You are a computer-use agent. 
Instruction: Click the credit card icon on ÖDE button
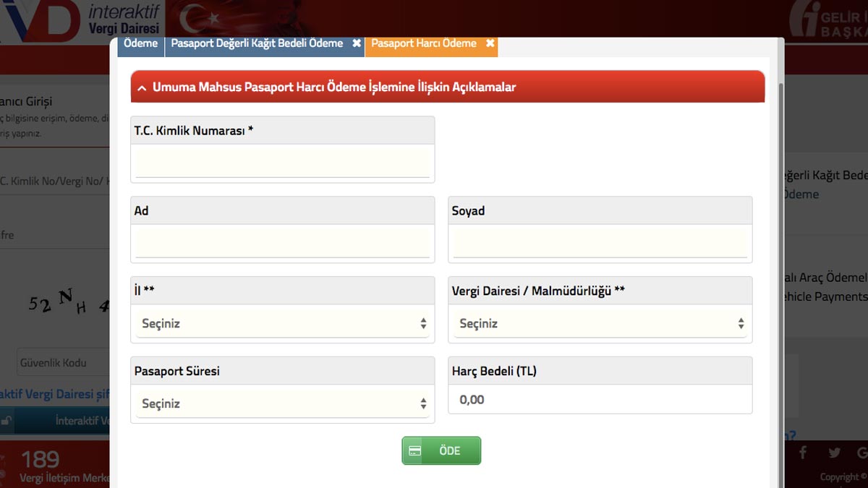415,450
